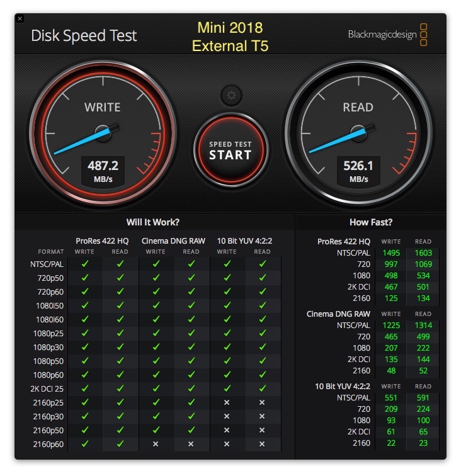Click the Disk Speed Test title text

tap(84, 35)
